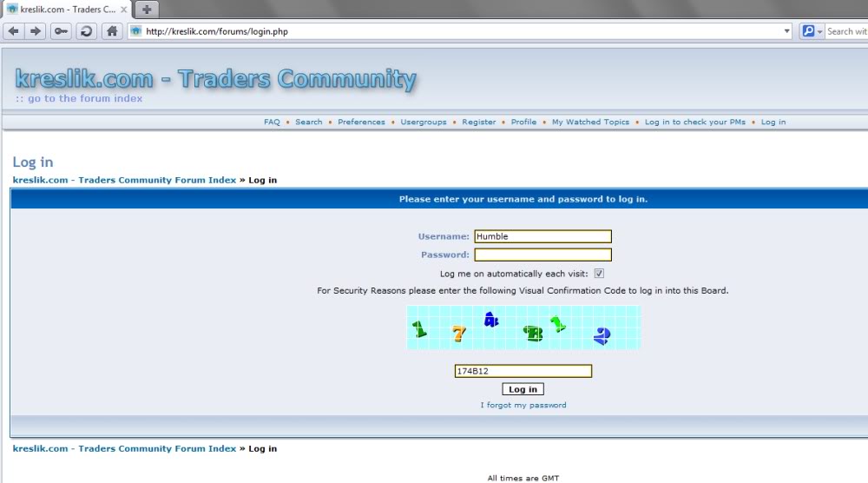Image resolution: width=868 pixels, height=483 pixels.
Task: Go forward with the browser forward arrow
Action: point(35,31)
